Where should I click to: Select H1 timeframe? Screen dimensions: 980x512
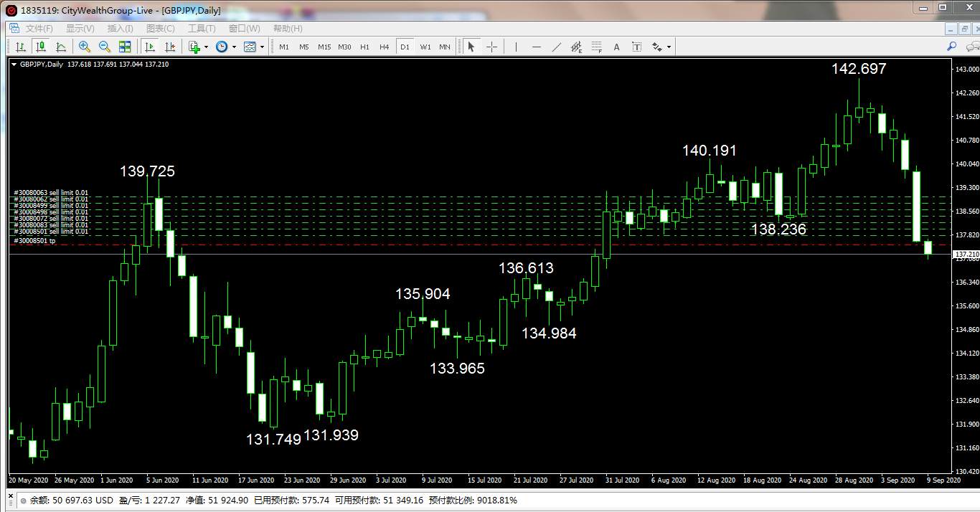364,47
